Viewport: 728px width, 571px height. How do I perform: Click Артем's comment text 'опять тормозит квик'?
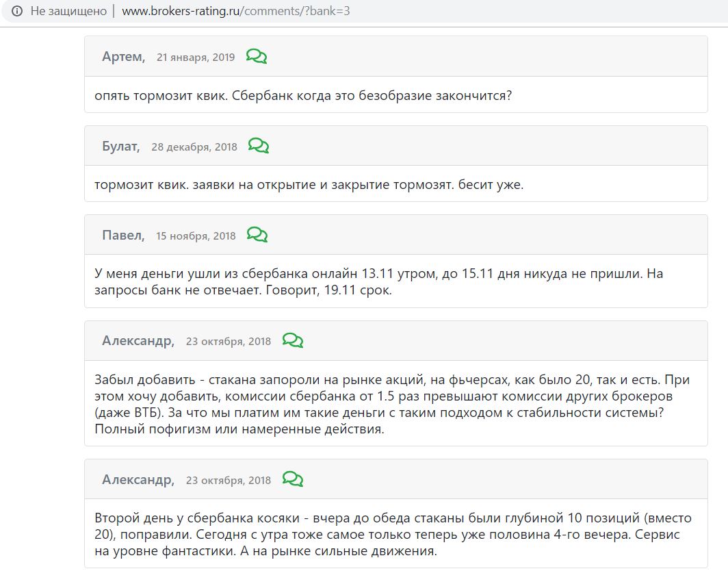pyautogui.click(x=303, y=95)
